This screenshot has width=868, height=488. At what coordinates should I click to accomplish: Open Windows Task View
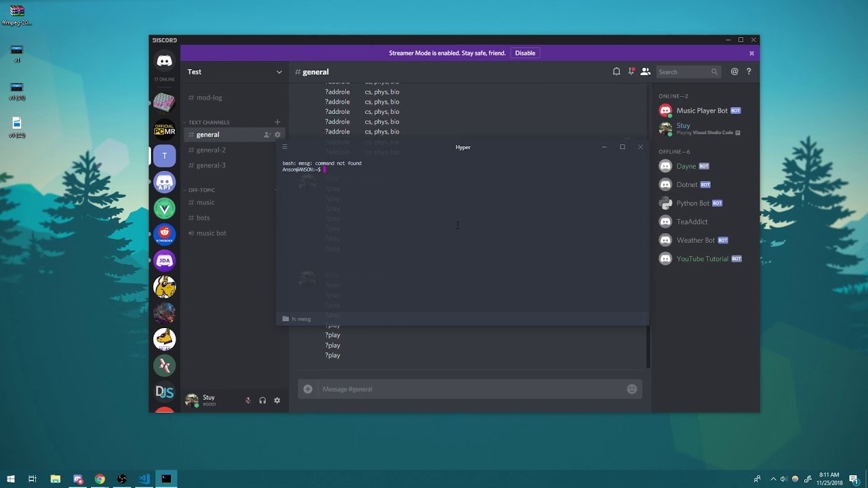32,479
